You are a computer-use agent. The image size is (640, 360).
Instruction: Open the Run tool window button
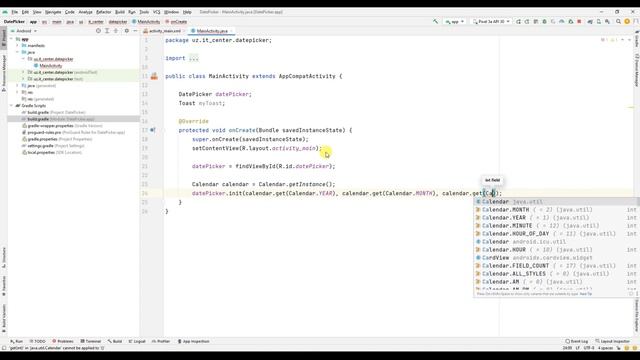pyautogui.click(x=17, y=341)
